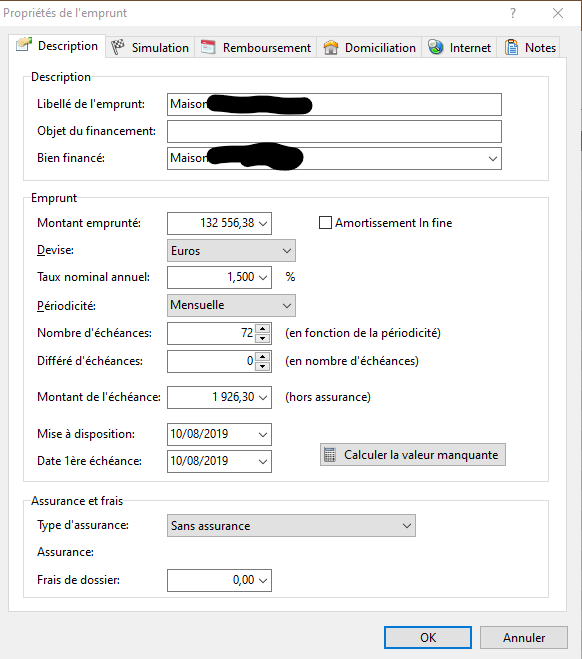Click the calculator icon on Calculer button

[330, 454]
